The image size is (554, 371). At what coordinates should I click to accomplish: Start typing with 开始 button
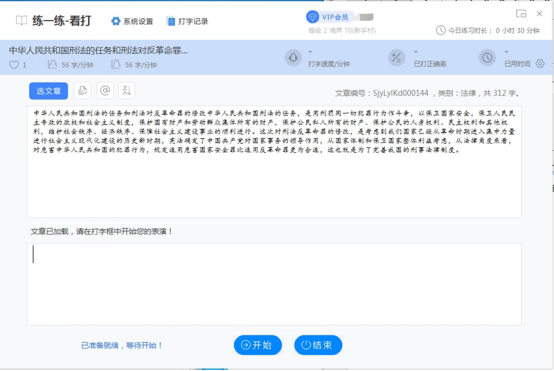pyautogui.click(x=258, y=345)
